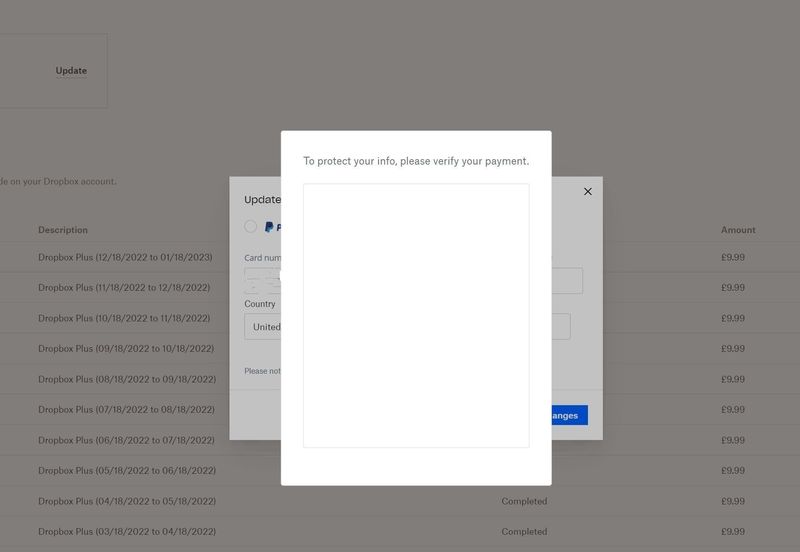Select Dropbox Plus (06/18/2022 to 07/18/2022) row
The image size is (800, 552).
(x=126, y=440)
